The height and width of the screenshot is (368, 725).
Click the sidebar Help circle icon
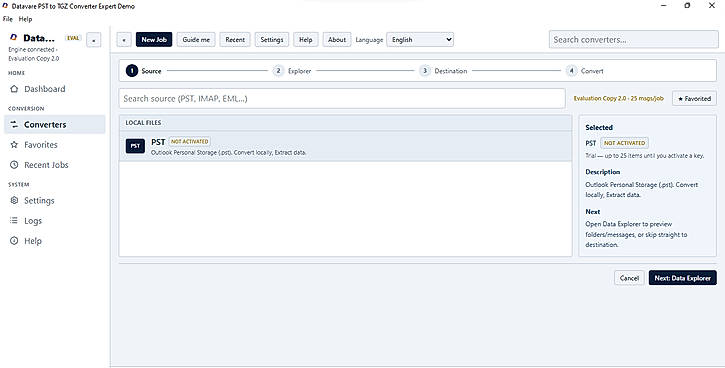point(14,241)
